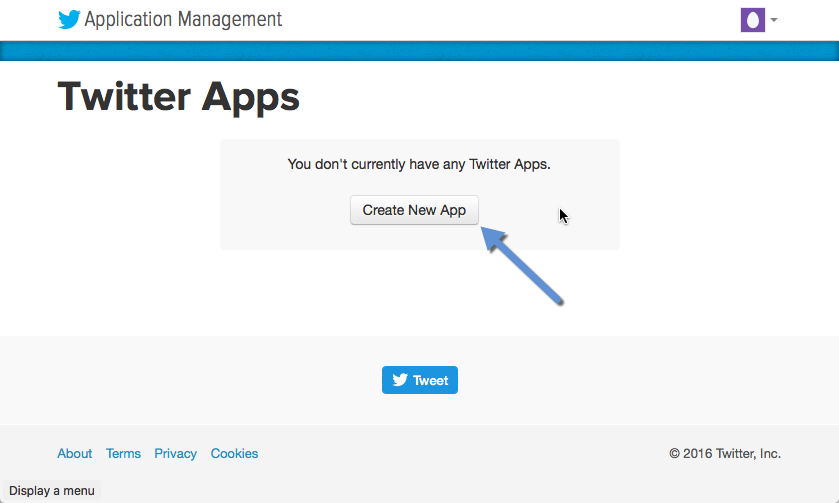The width and height of the screenshot is (839, 503).
Task: Click the Twitter Apps page heading
Action: (178, 97)
